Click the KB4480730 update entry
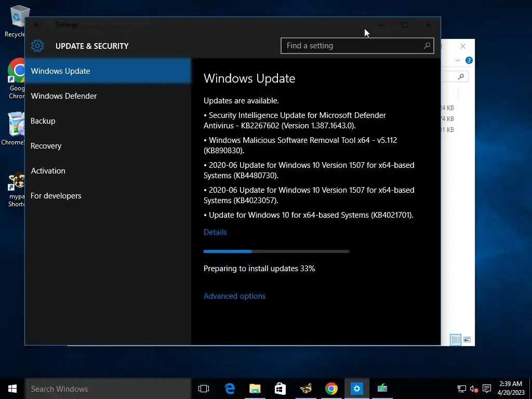The image size is (532, 399). (x=309, y=170)
